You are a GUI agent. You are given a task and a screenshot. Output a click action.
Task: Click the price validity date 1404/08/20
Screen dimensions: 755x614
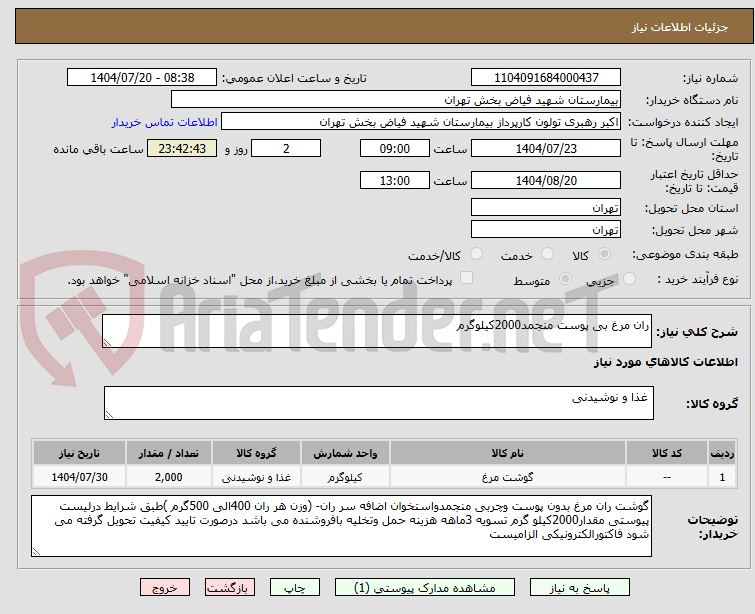click(546, 180)
